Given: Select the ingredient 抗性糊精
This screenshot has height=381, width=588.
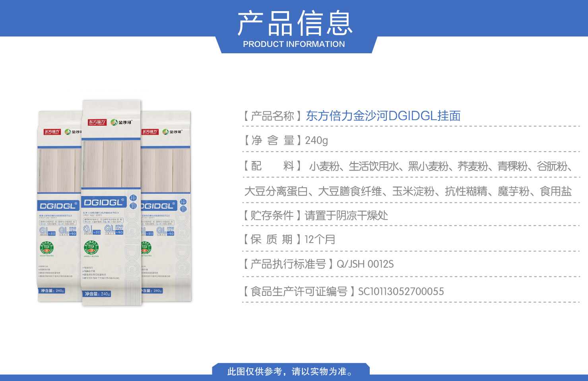Looking at the screenshot, I should point(466,191).
